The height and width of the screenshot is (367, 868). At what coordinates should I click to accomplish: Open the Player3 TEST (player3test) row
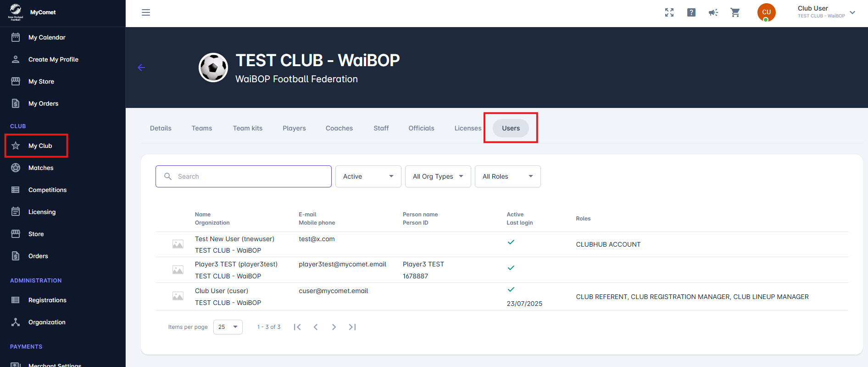501,270
